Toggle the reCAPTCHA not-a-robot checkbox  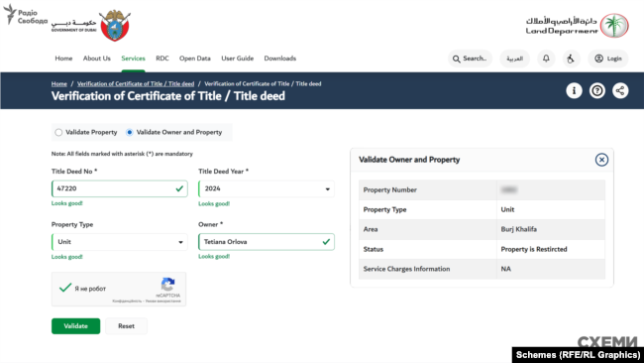(65, 288)
